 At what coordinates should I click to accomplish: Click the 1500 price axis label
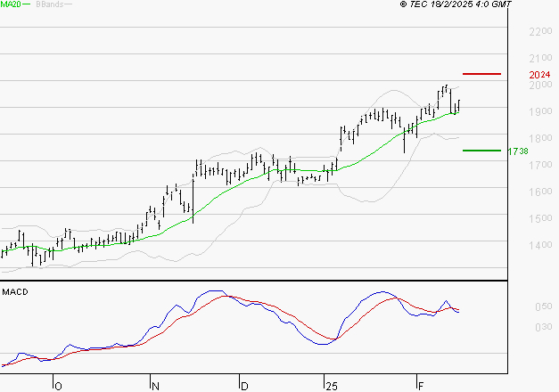pos(540,218)
